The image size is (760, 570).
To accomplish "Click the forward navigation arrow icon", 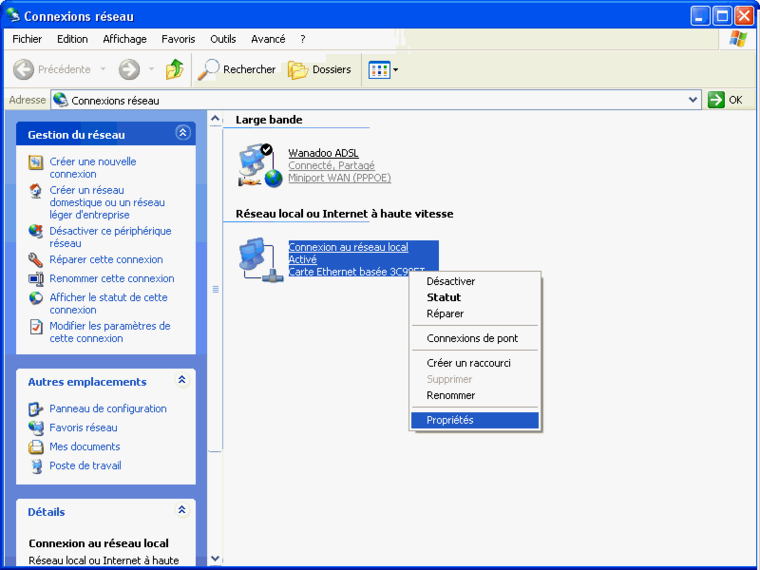I will coord(129,69).
